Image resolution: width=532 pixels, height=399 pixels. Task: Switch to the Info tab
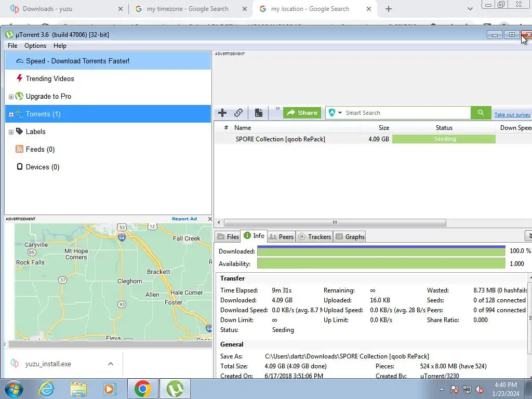coord(254,236)
